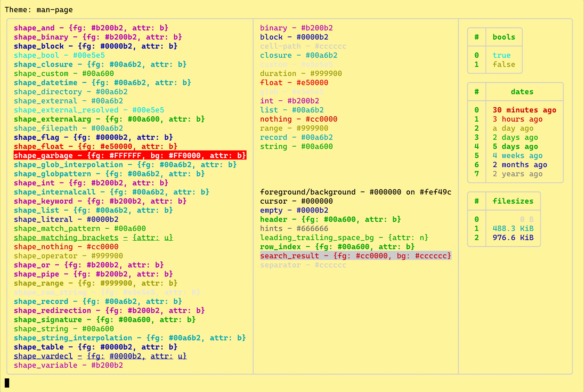The image size is (584, 392).
Task: Click the '3 hours ago' date cell
Action: (x=517, y=119)
